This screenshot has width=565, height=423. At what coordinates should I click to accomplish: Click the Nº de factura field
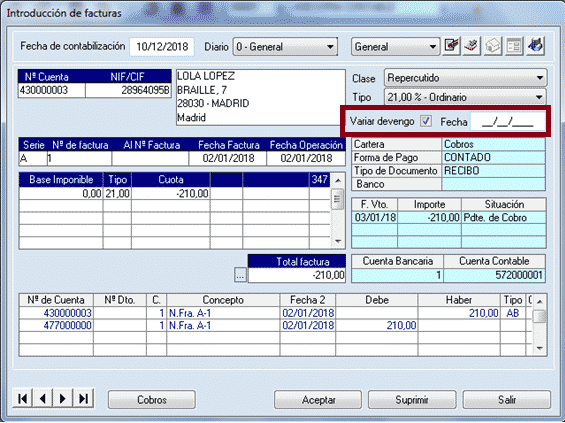coord(79,159)
